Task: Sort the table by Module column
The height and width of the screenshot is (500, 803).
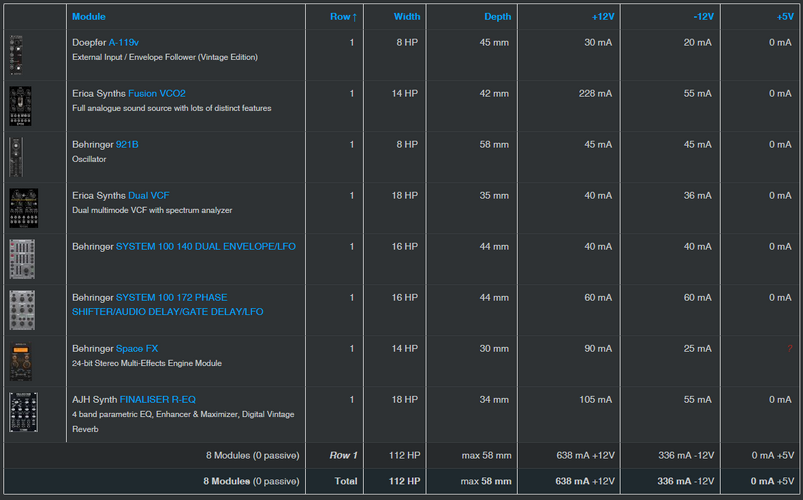Action: (x=89, y=16)
